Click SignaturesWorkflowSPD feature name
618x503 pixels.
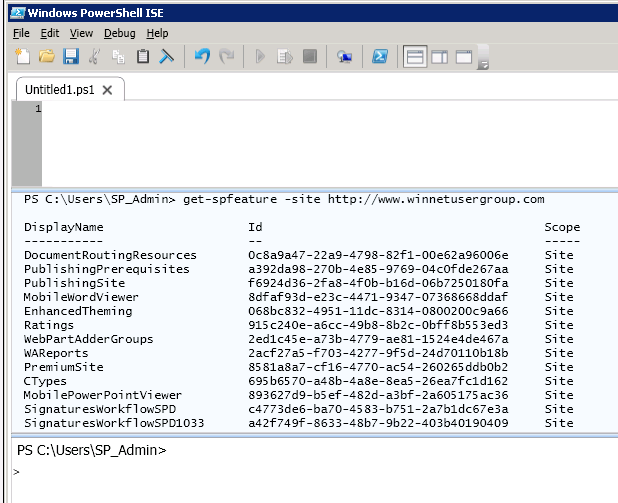(x=100, y=410)
